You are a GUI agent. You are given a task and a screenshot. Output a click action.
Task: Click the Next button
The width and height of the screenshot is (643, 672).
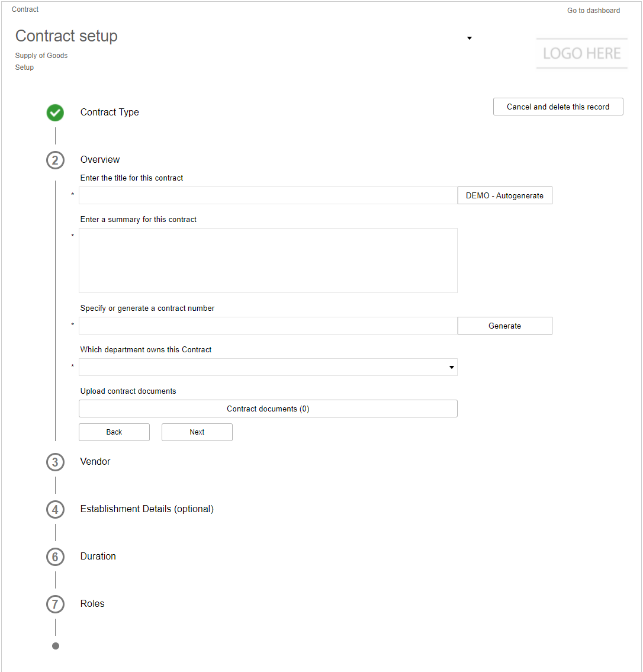click(197, 432)
